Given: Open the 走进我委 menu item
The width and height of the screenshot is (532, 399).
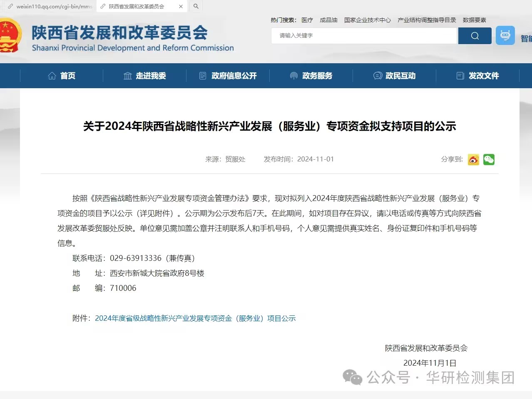Looking at the screenshot, I should [145, 76].
